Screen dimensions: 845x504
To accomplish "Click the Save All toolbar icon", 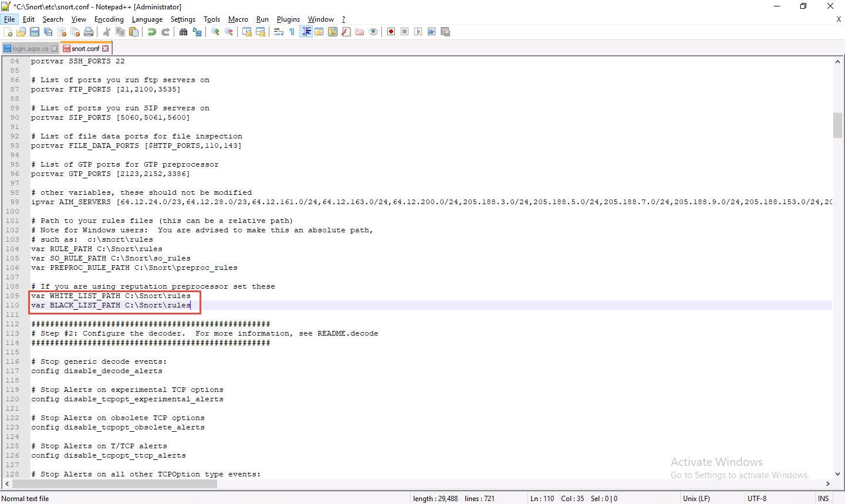I will (x=48, y=32).
